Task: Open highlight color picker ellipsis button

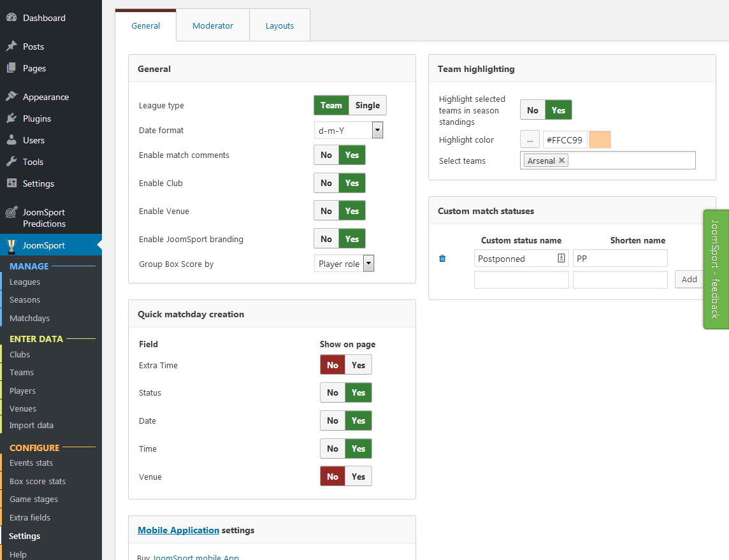Action: point(530,140)
